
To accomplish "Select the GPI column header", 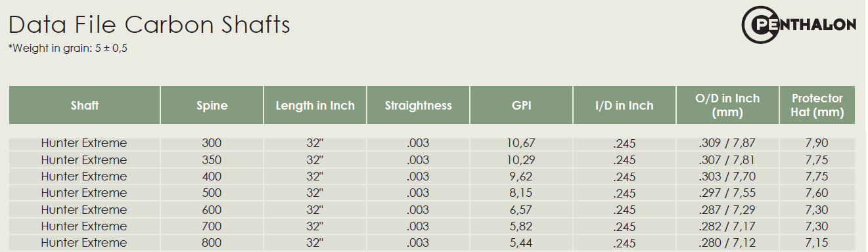I will point(521,105).
